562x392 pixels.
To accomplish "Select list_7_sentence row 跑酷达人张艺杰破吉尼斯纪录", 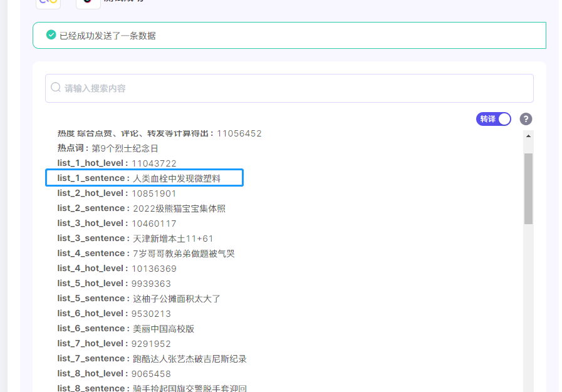I will [152, 359].
